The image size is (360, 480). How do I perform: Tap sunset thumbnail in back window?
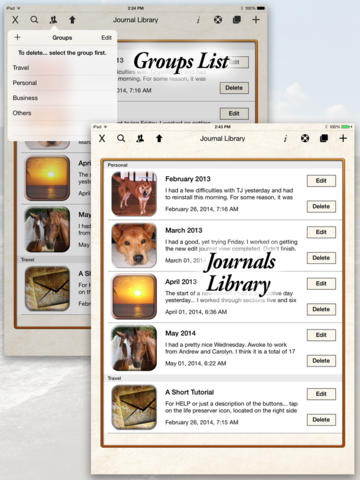click(x=48, y=178)
